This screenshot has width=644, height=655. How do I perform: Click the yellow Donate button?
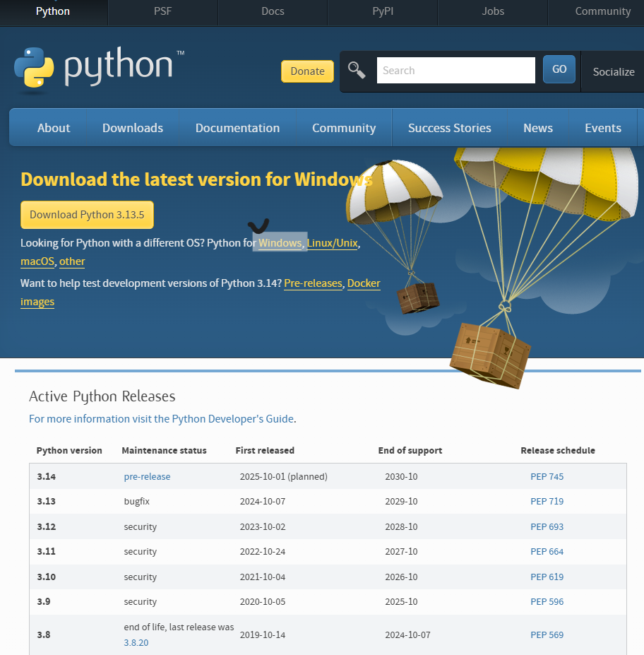coord(308,71)
